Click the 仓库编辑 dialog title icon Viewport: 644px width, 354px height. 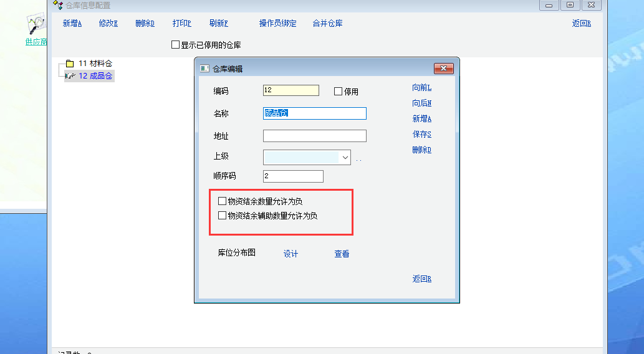204,69
